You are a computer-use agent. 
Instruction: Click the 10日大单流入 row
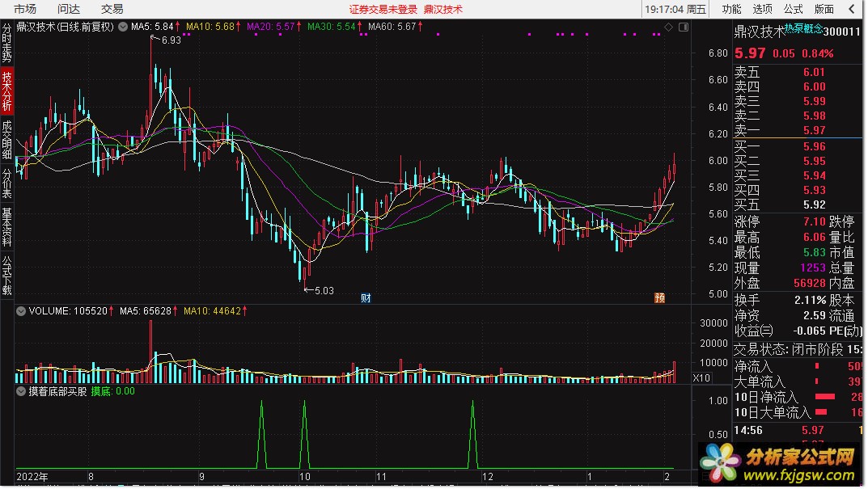point(798,412)
